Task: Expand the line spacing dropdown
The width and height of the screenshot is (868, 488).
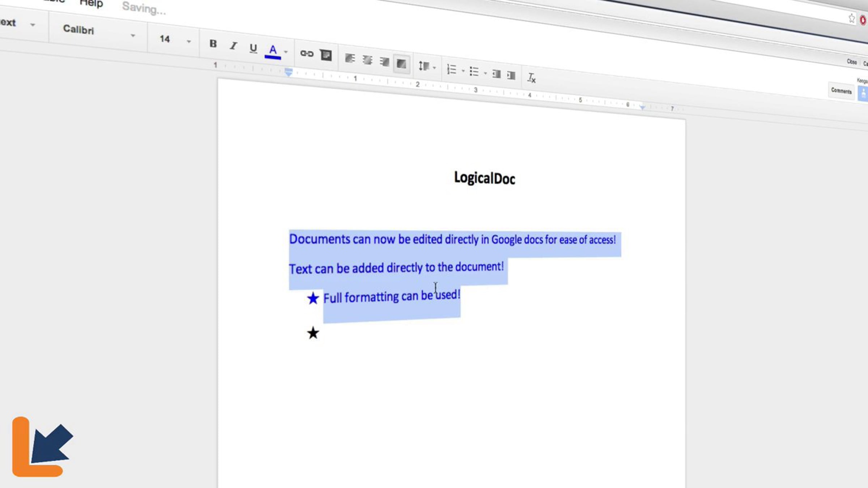Action: [427, 66]
